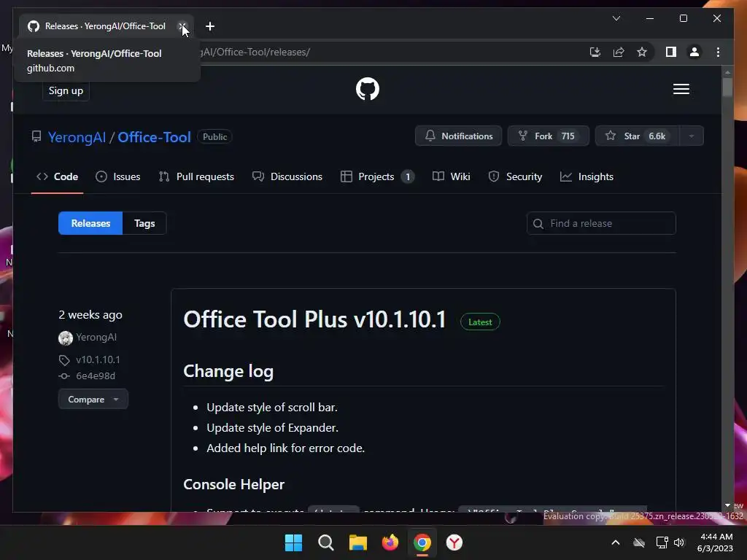The width and height of the screenshot is (747, 560).
Task: Open a new browser tab
Action: click(x=210, y=26)
